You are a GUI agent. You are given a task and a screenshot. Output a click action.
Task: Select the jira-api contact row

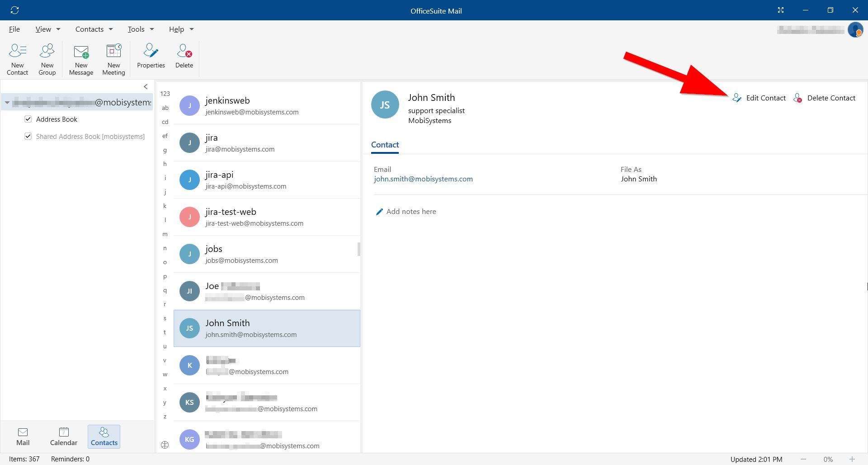[x=267, y=180]
